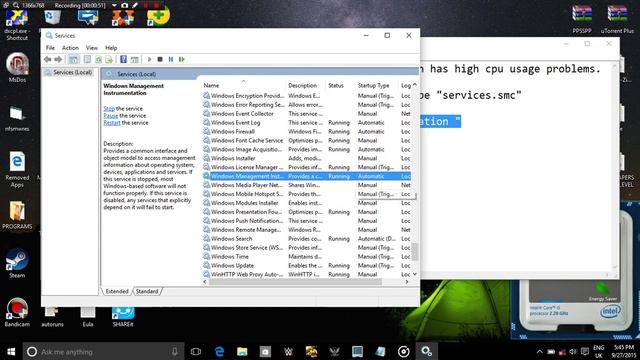This screenshot has width=640, height=360.
Task: Click the Services taskbar icon
Action: point(427,351)
